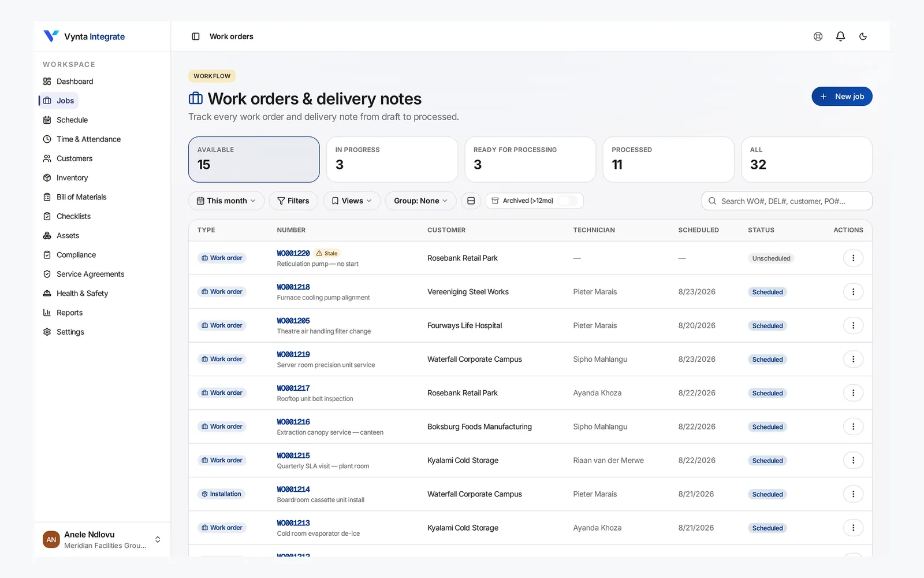Click Work order badge for WO001220
924x578 pixels.
pos(222,258)
